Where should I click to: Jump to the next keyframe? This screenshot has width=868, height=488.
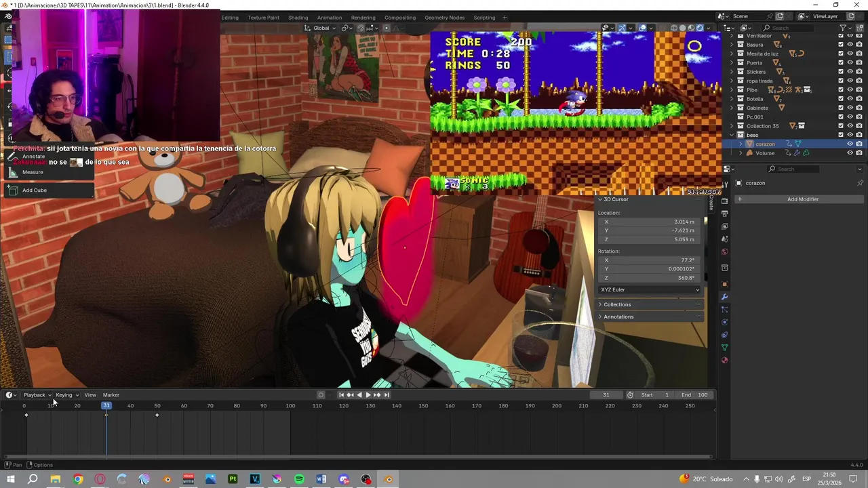pyautogui.click(x=377, y=394)
